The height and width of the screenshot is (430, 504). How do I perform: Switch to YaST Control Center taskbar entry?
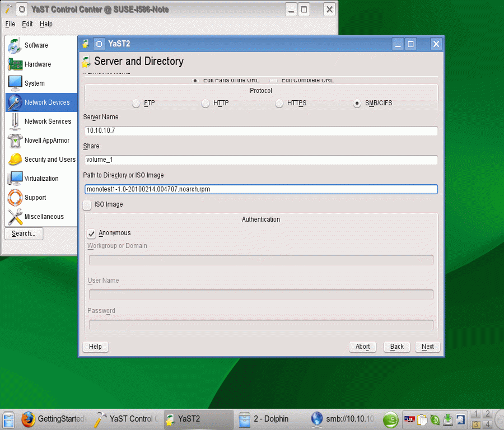(126, 419)
